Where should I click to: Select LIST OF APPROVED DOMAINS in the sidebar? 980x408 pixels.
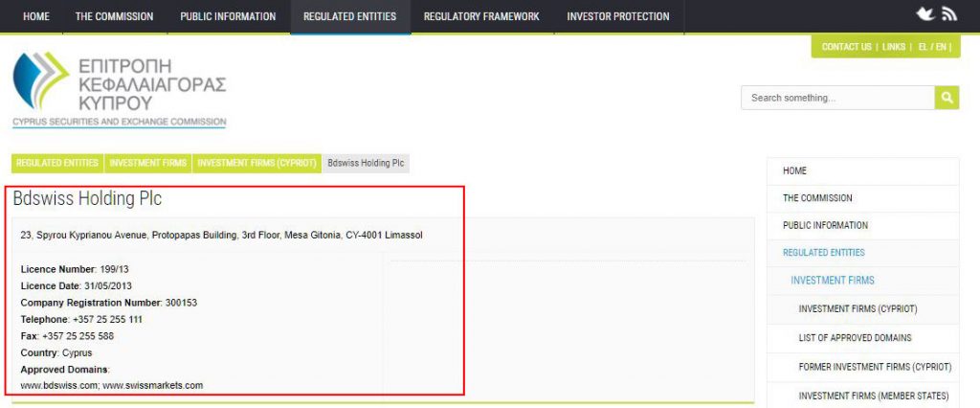click(855, 338)
